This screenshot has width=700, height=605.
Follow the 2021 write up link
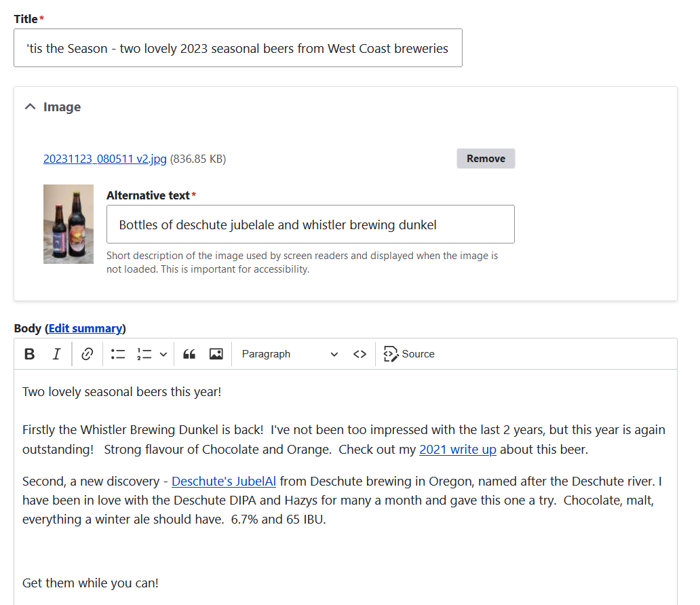coord(458,449)
